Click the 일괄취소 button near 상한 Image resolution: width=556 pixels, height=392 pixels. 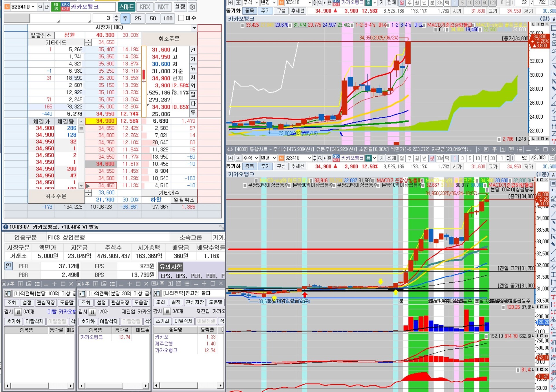41,35
